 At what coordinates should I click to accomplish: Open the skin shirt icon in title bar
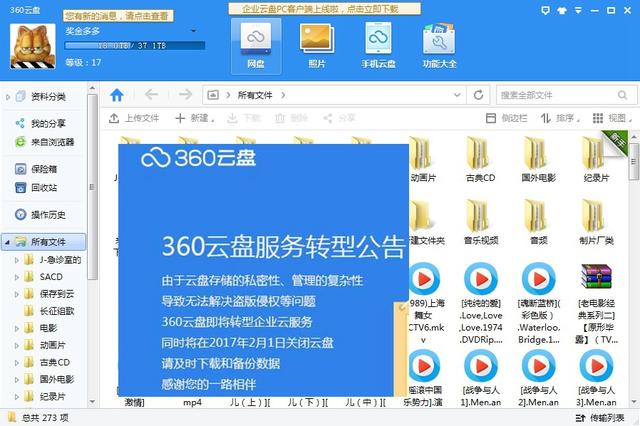pos(562,10)
